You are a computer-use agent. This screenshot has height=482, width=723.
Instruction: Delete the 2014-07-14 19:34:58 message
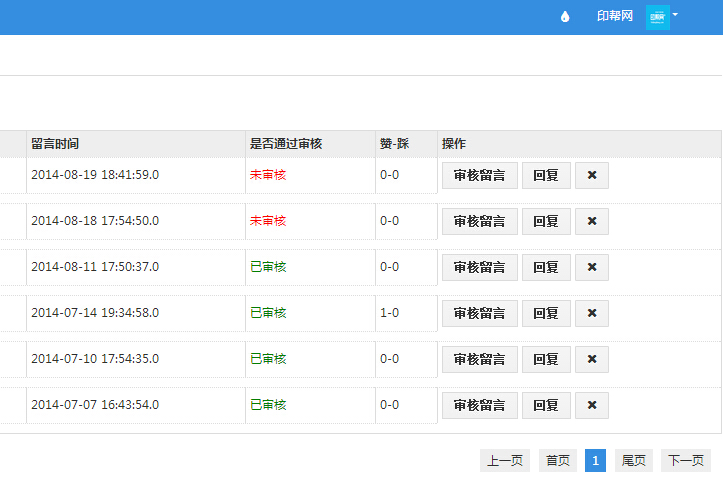(591, 313)
